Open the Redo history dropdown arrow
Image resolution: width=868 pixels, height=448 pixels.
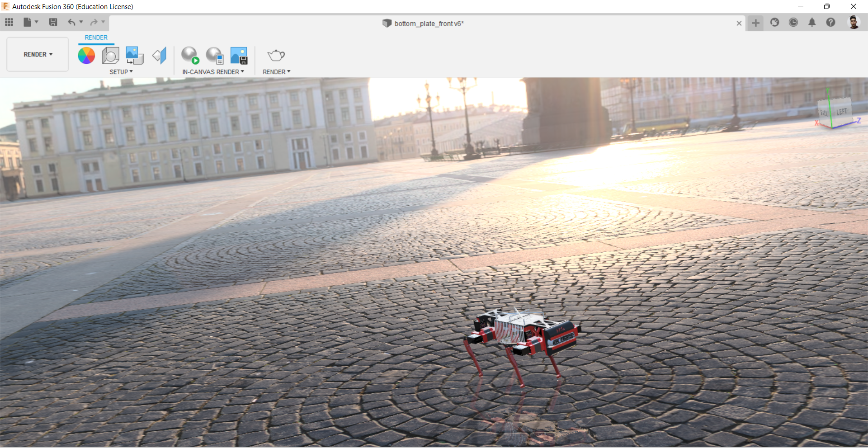103,22
